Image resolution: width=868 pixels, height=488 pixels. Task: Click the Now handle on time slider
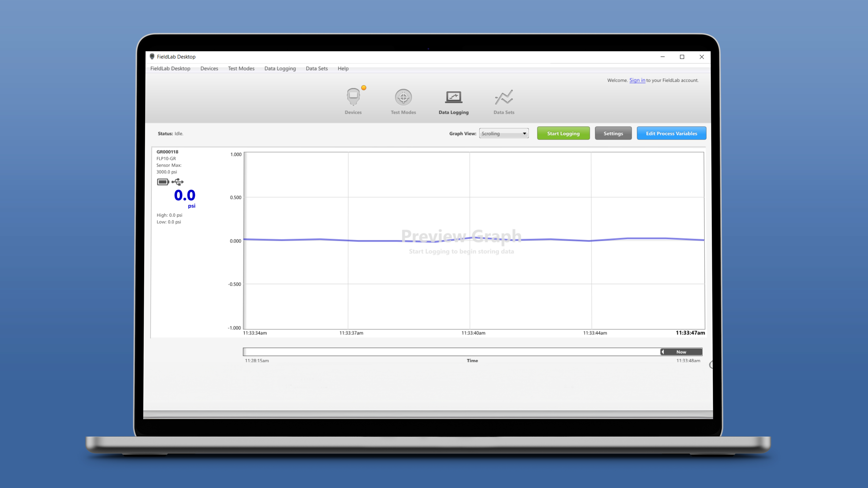tap(681, 352)
